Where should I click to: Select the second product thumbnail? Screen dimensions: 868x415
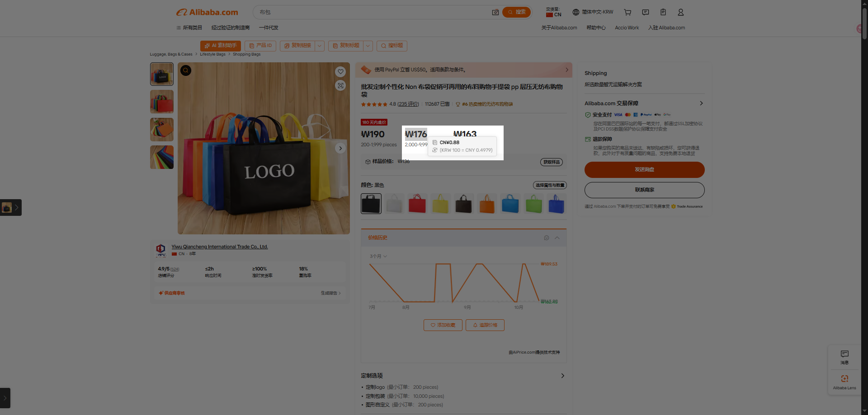coord(162,102)
